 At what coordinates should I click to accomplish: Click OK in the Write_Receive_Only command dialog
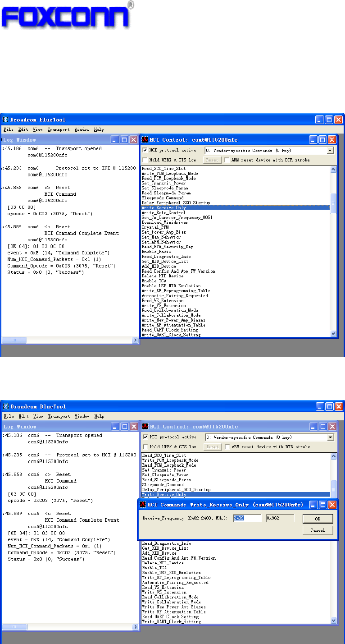pyautogui.click(x=318, y=519)
